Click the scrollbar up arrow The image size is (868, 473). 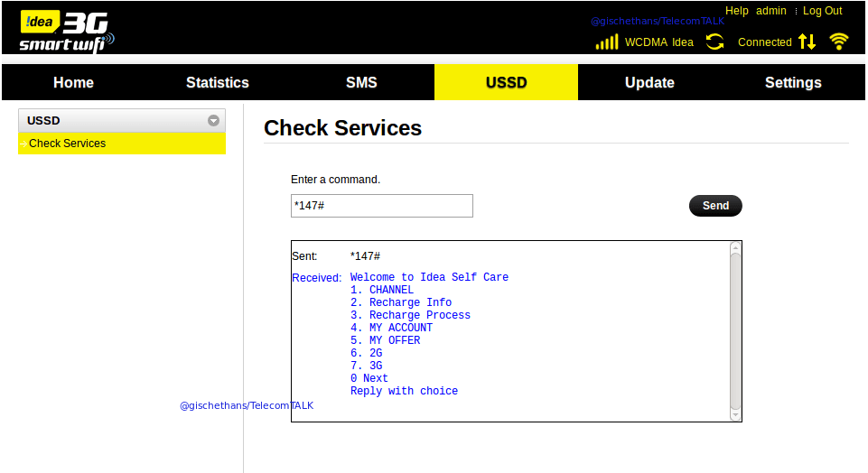coord(735,247)
